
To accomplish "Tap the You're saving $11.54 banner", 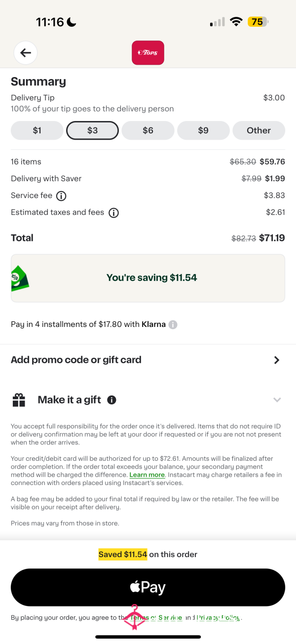I will click(148, 278).
